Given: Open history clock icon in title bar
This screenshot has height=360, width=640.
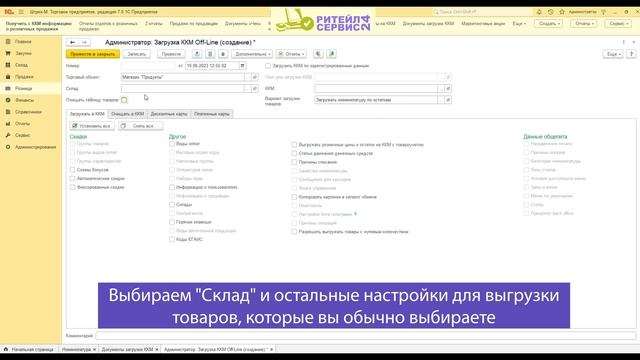Looking at the screenshot, I should (551, 12).
